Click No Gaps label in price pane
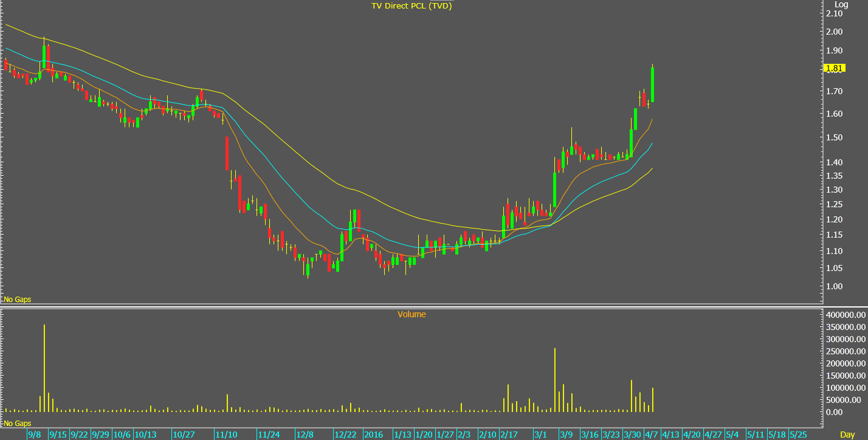 pyautogui.click(x=17, y=300)
